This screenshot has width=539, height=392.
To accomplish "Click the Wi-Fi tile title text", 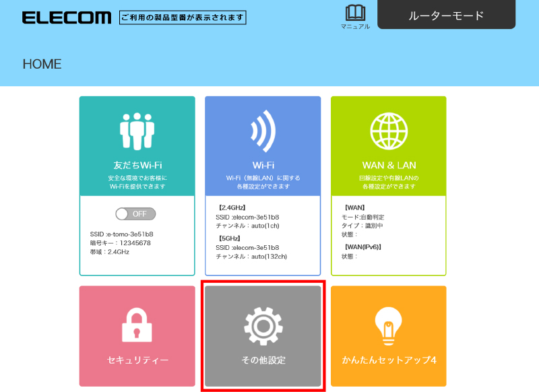I will pyautogui.click(x=263, y=165).
